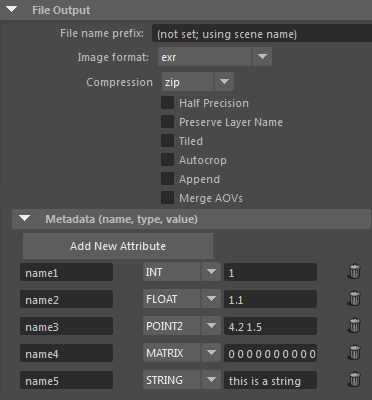Click the name3 attribute name field
Image resolution: width=372 pixels, height=400 pixels.
[66, 326]
